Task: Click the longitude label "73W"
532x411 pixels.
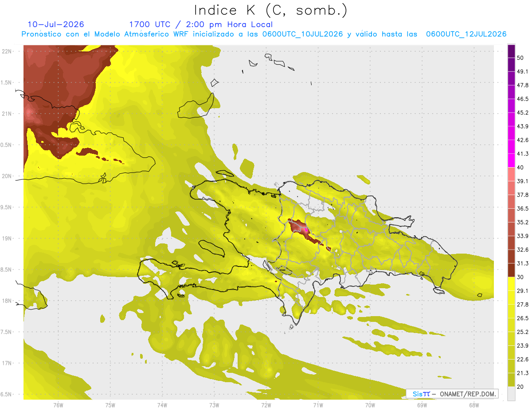Action: [x=214, y=405]
